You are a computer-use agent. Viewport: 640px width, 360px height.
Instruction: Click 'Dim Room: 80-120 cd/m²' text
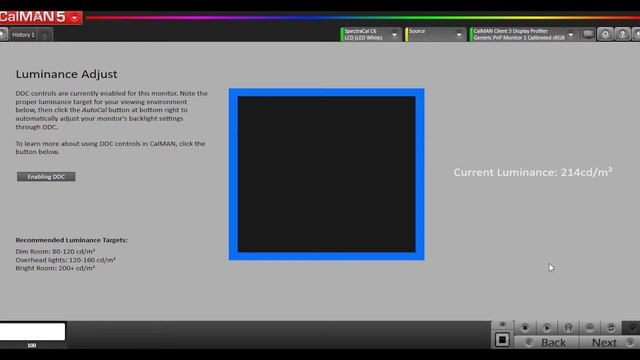tap(56, 251)
